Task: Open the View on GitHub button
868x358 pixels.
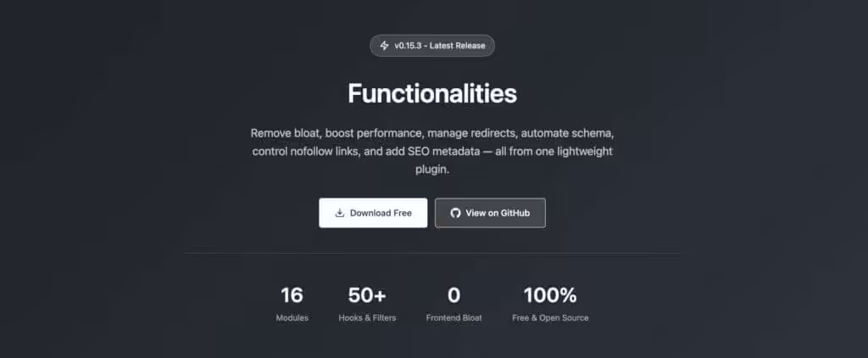Action: (x=490, y=213)
